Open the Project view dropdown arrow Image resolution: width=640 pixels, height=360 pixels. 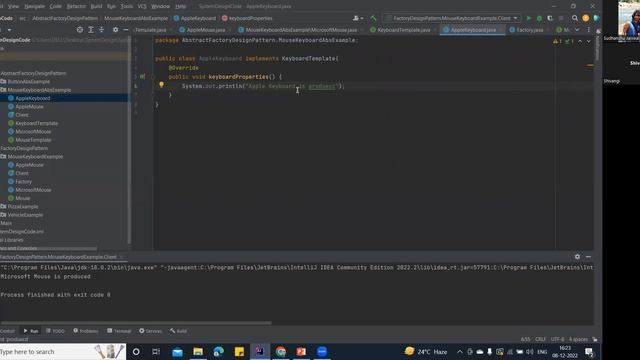(9, 30)
